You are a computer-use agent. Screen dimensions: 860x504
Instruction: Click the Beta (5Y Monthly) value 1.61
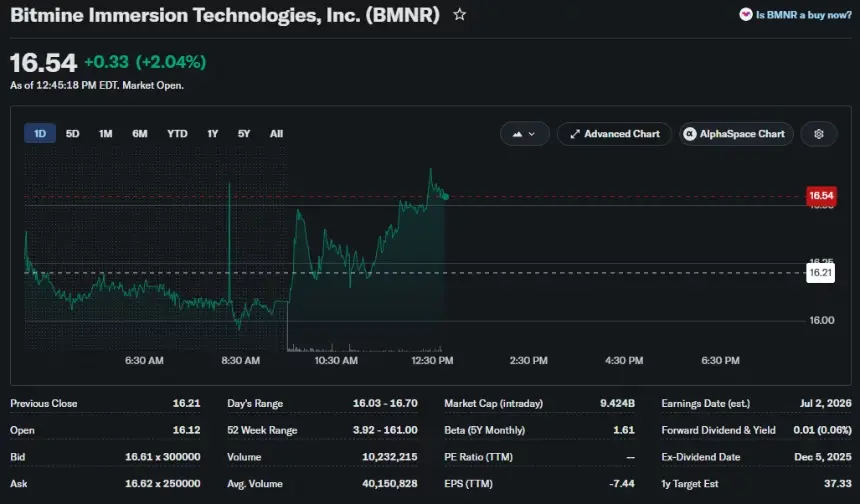point(624,430)
